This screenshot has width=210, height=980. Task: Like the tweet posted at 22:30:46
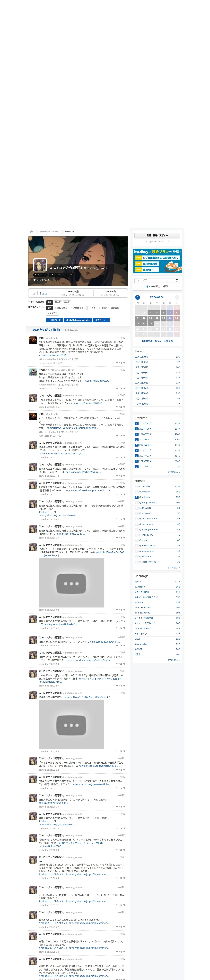pos(124,519)
